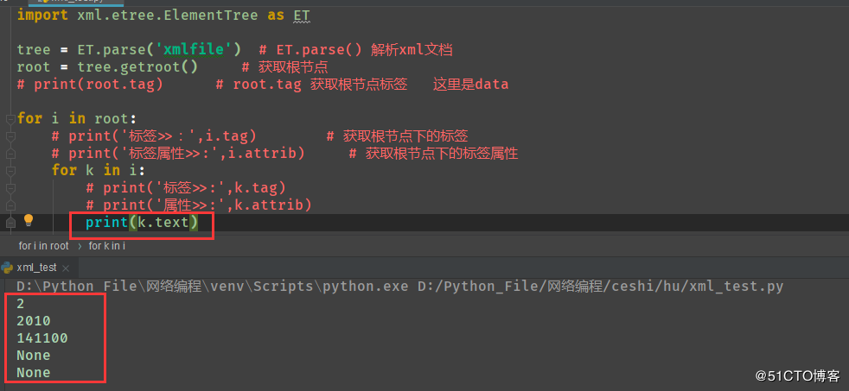Click the last 'None' output line
Viewport: 849px width, 391px height.
click(34, 373)
